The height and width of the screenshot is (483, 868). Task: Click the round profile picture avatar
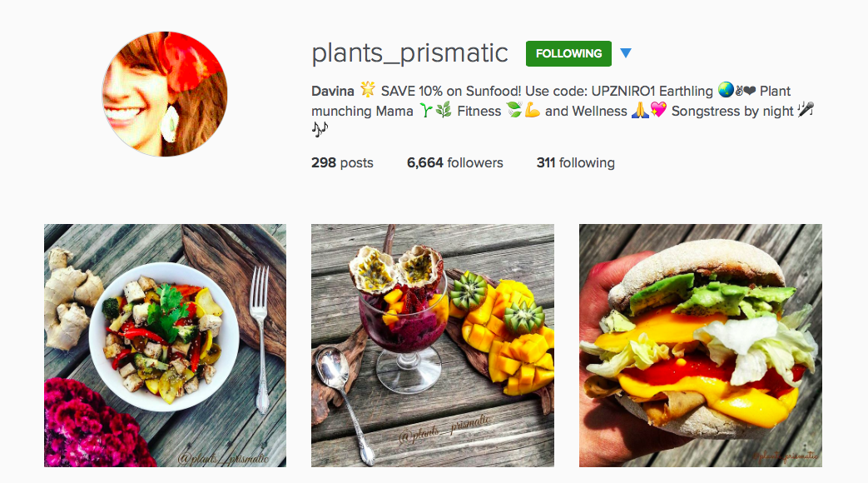pyautogui.click(x=165, y=94)
